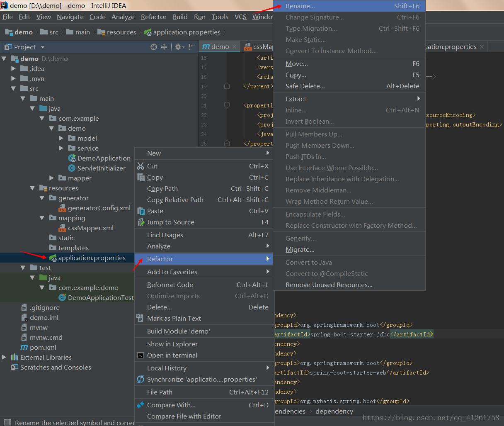
Task: Click the Paste clipboard icon in context menu
Action: point(141,211)
